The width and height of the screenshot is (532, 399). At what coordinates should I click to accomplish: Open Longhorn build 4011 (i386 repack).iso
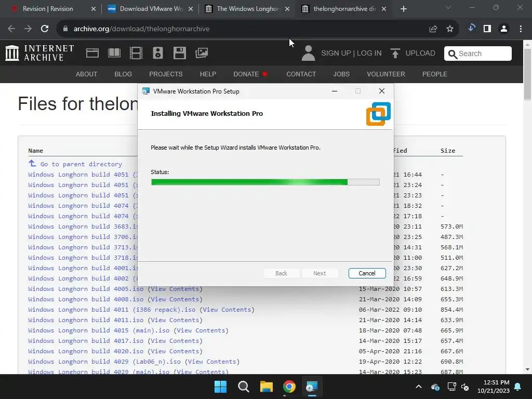[x=112, y=310]
